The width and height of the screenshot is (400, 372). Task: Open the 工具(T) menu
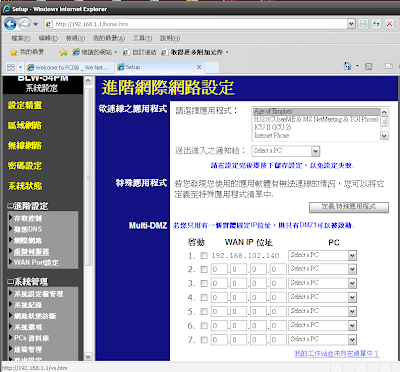(143, 38)
